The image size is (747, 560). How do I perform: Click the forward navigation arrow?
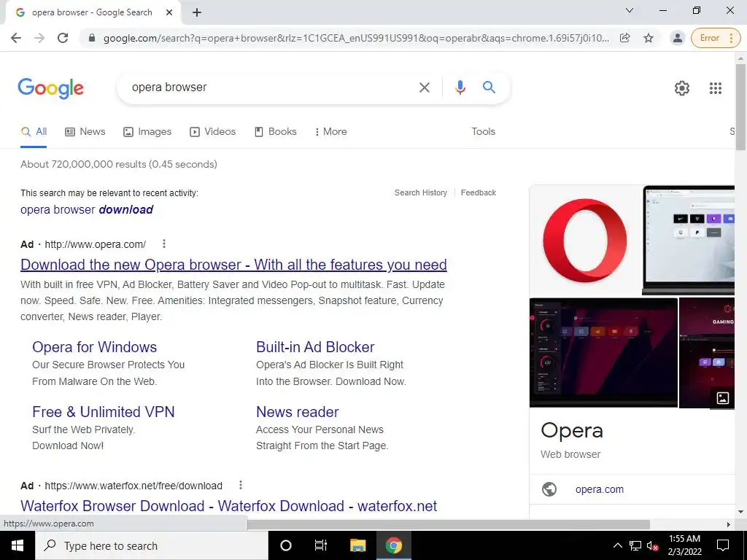pyautogui.click(x=39, y=38)
